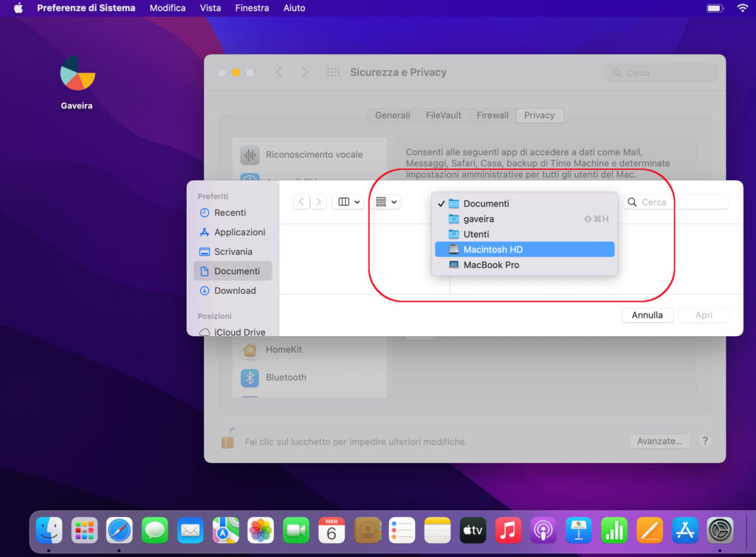
Task: Select the Gaveira desktop icon
Action: point(77,73)
